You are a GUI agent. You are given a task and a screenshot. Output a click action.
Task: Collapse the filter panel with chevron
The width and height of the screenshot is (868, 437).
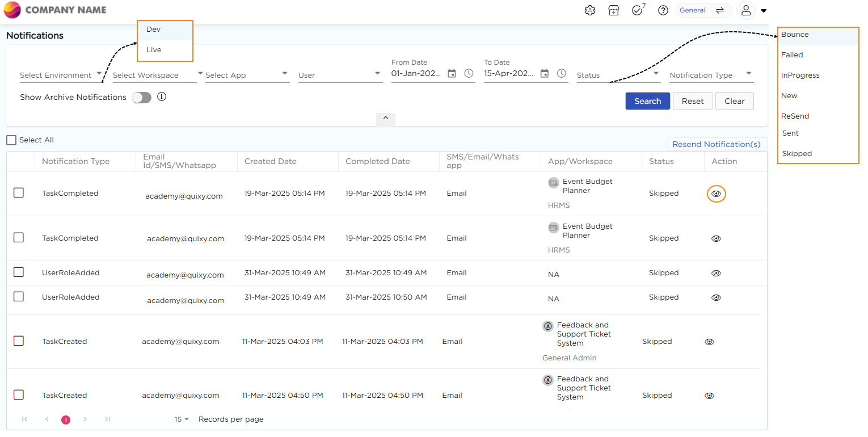[x=385, y=118]
